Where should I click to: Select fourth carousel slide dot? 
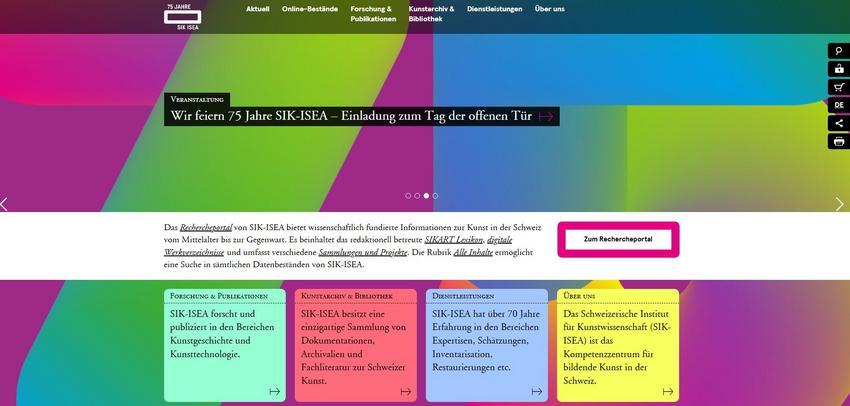[x=435, y=196]
